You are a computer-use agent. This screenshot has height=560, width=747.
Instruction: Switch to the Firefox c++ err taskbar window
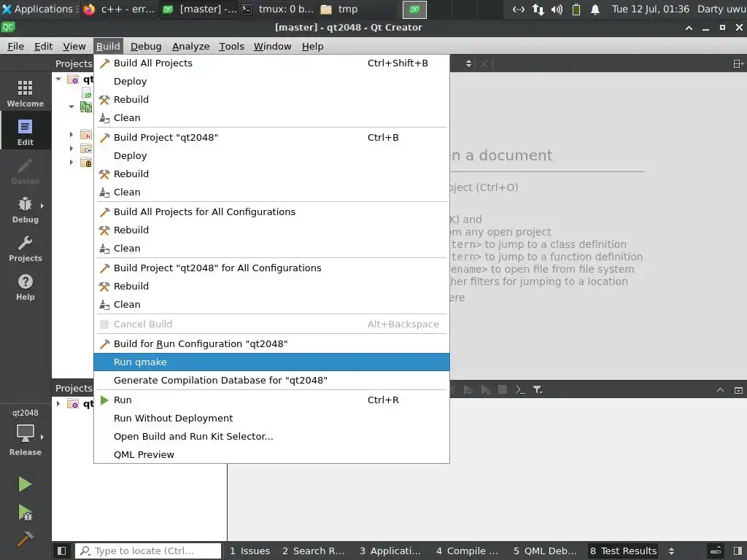tap(119, 9)
